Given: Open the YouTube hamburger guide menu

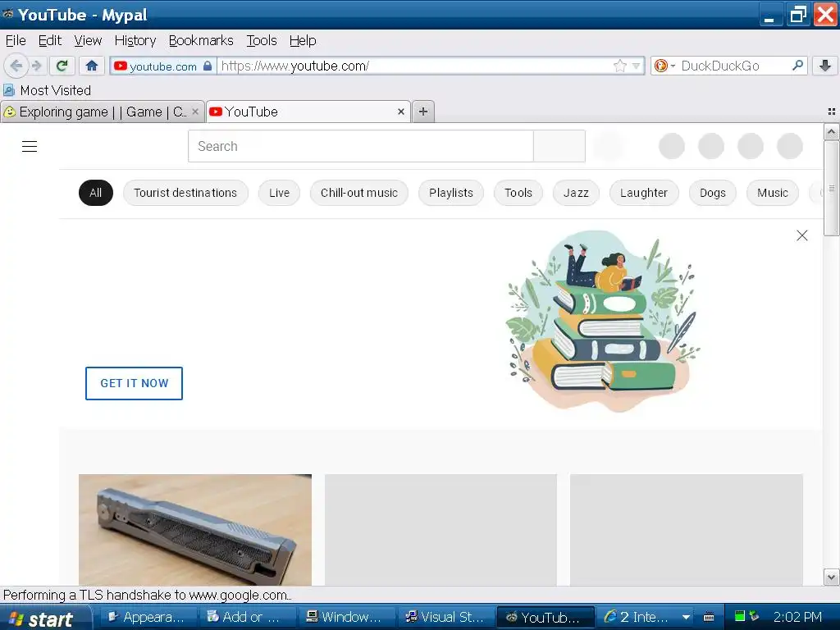Looking at the screenshot, I should tap(30, 146).
